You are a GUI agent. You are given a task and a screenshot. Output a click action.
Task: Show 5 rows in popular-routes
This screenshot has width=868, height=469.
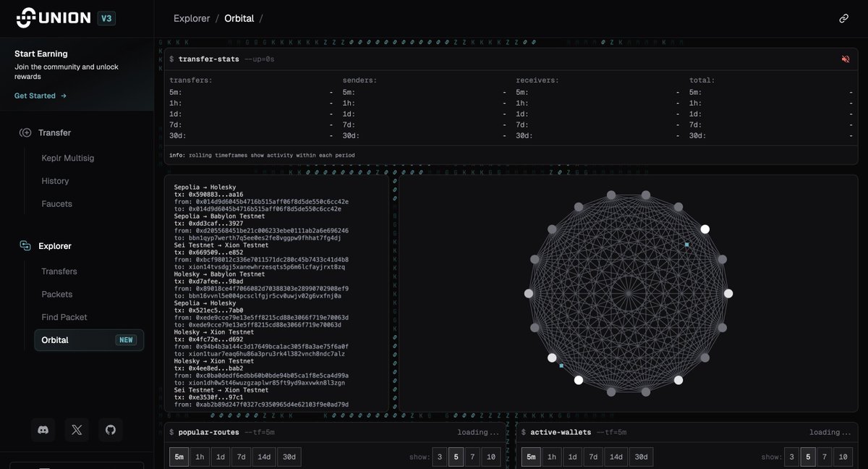click(x=457, y=457)
